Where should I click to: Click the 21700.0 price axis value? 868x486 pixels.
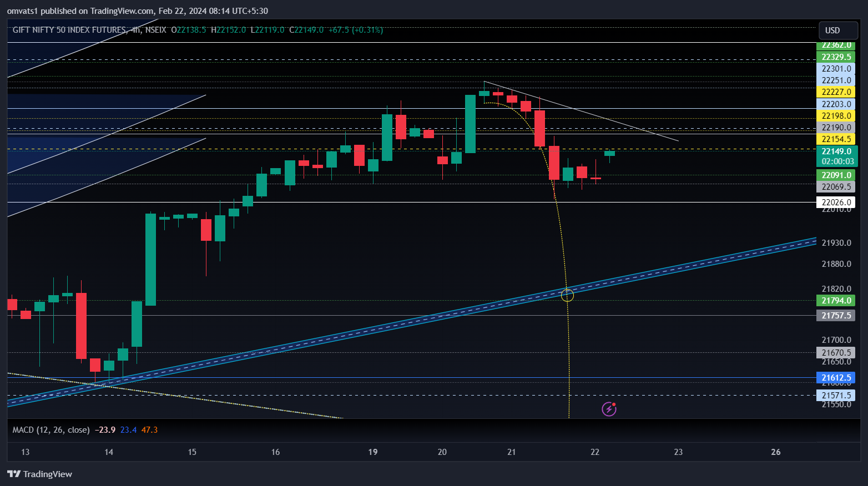836,340
